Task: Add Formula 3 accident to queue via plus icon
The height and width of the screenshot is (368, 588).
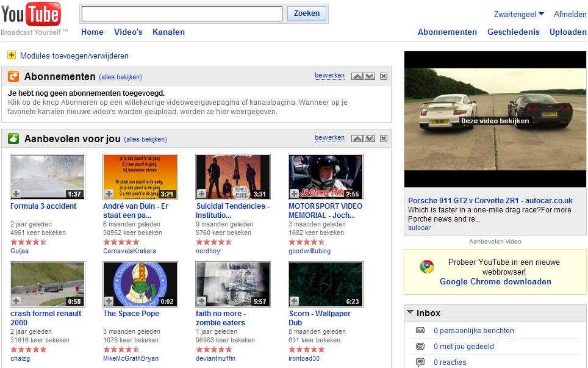Action: click(x=16, y=193)
